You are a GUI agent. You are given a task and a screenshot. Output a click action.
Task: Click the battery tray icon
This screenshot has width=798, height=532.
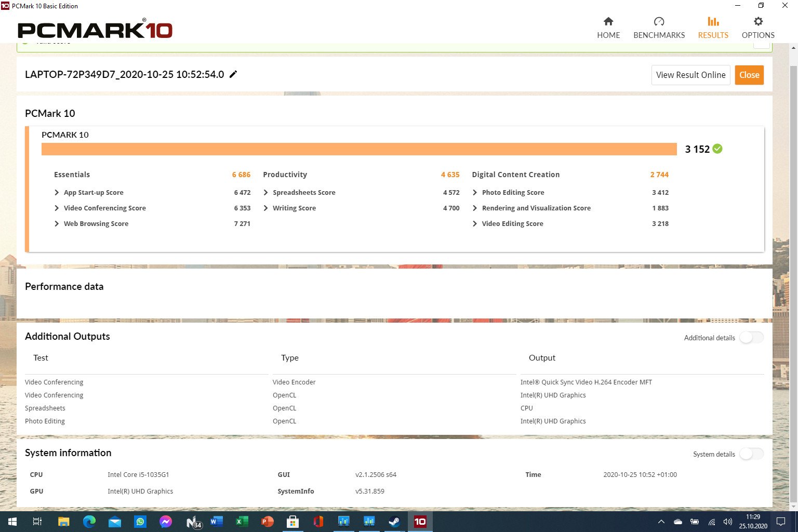coord(695,522)
